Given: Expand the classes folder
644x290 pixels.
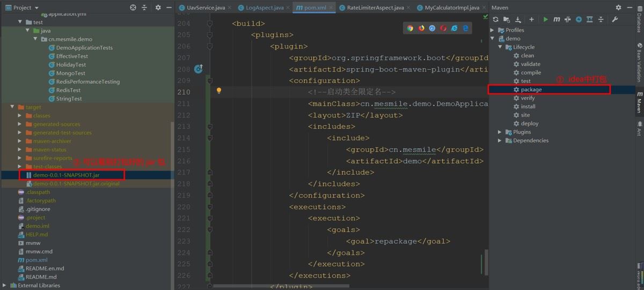Looking at the screenshot, I should tap(20, 116).
